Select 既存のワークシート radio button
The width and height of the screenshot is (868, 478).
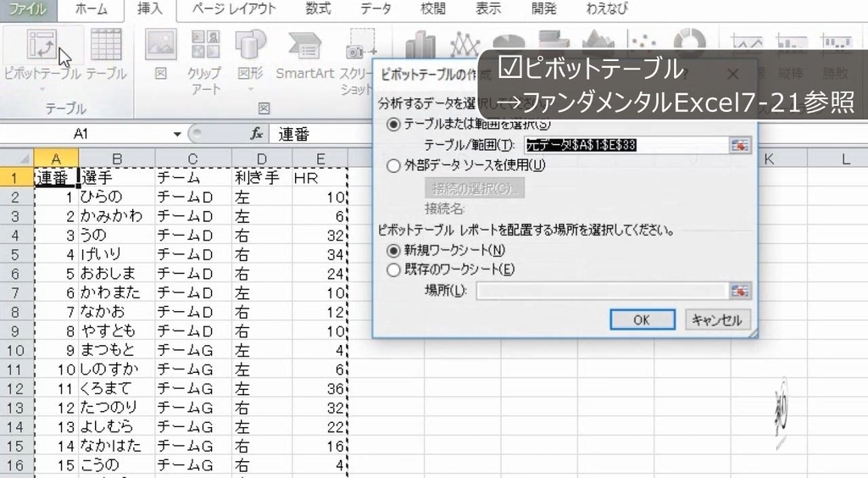click(393, 270)
